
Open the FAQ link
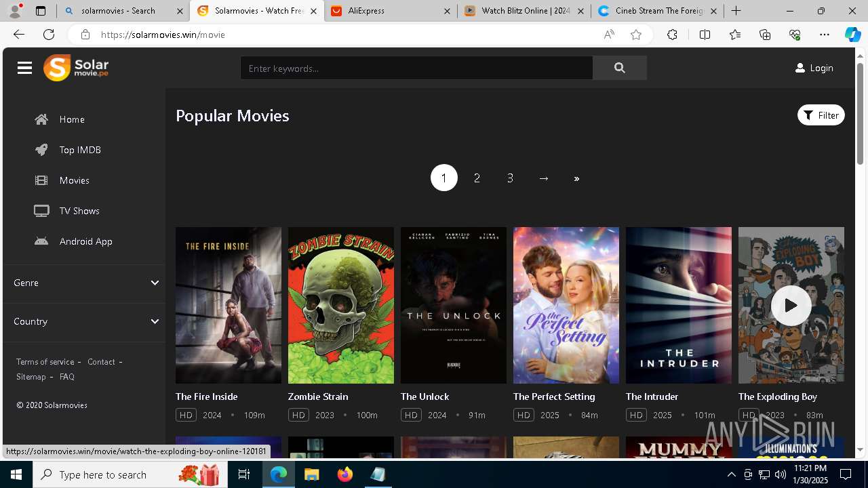point(67,377)
